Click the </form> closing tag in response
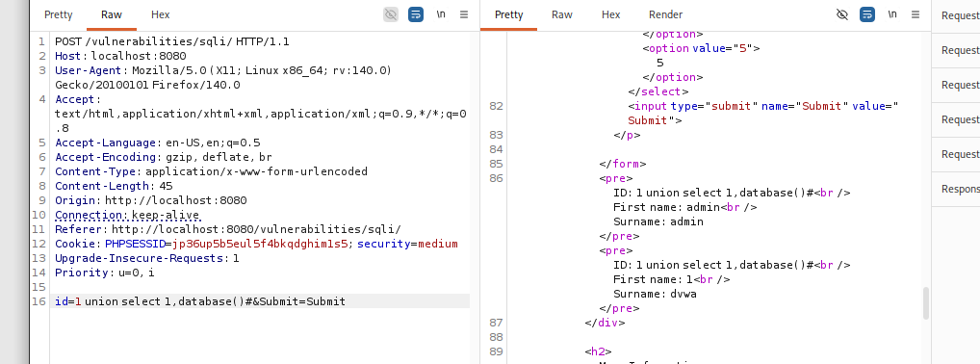This screenshot has width=980, height=364. 623,164
